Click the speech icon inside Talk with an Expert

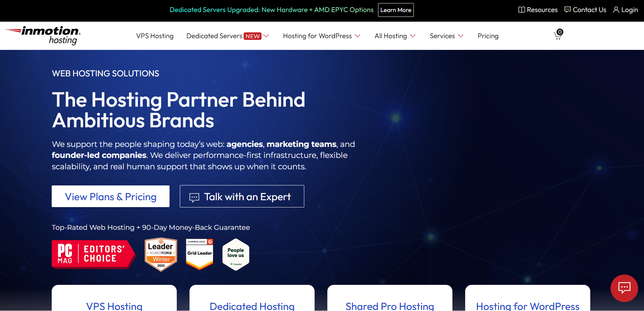(194, 196)
